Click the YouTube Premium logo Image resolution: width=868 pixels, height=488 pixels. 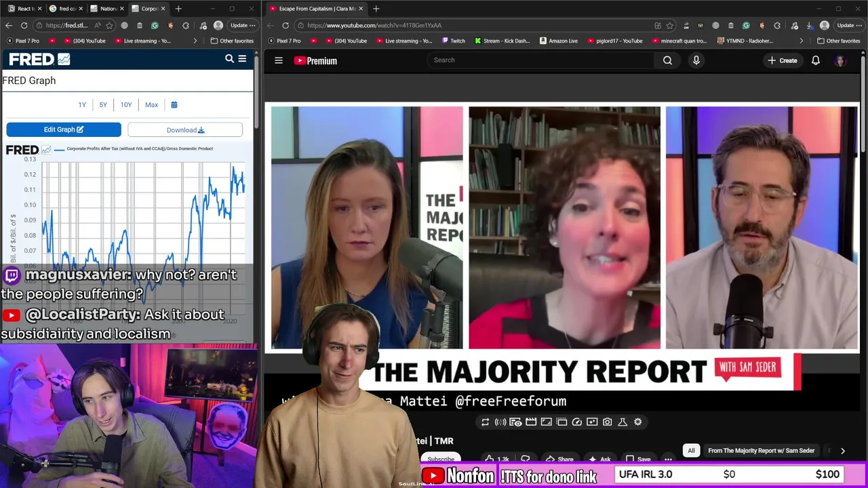coord(315,60)
